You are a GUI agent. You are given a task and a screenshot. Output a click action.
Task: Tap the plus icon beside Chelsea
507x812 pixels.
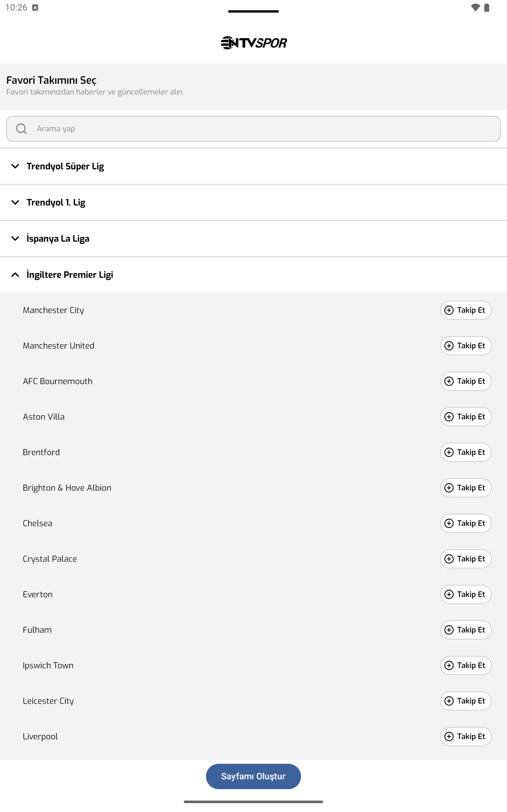click(x=449, y=523)
